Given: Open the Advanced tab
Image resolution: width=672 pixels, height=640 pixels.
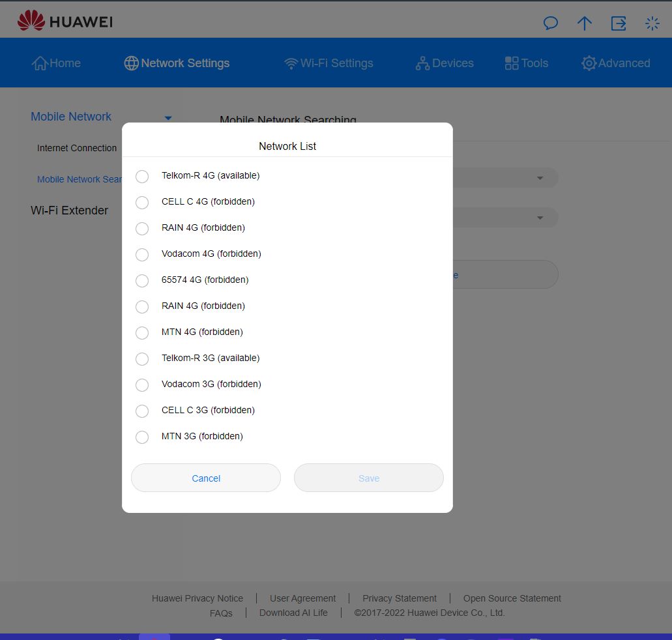Looking at the screenshot, I should [616, 63].
